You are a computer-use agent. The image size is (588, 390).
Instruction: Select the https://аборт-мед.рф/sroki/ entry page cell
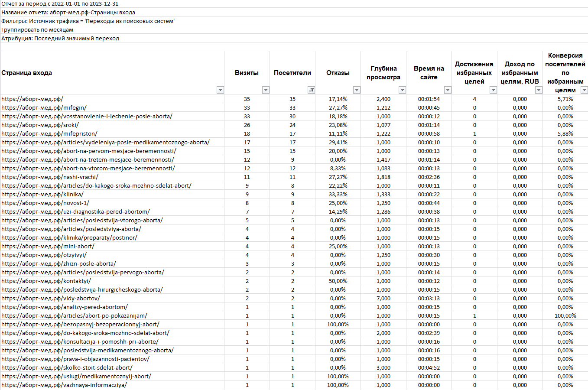tap(40, 125)
